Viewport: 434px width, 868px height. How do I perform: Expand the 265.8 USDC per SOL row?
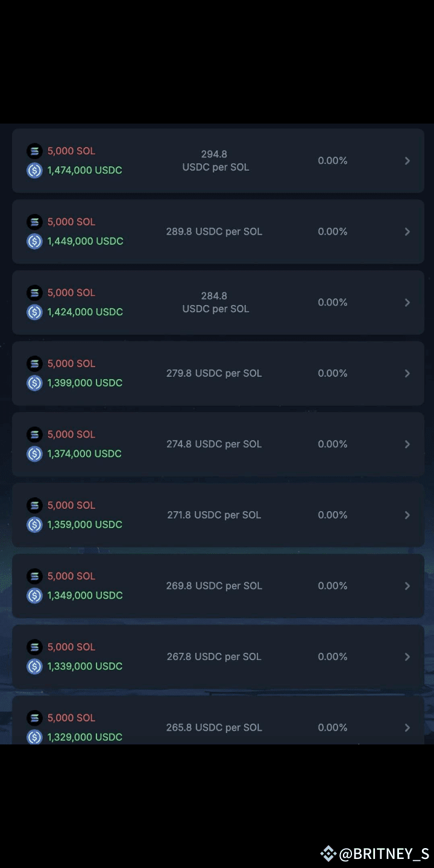click(x=407, y=728)
